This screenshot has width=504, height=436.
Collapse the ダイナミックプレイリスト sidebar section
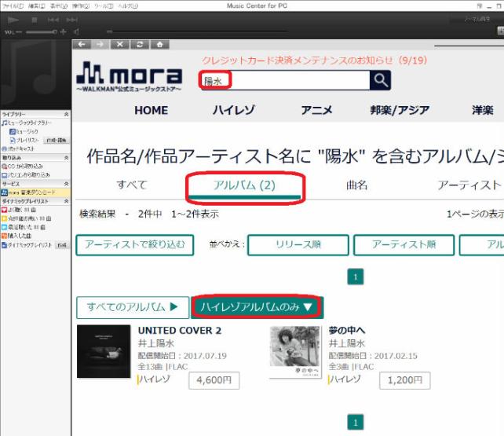click(x=66, y=201)
